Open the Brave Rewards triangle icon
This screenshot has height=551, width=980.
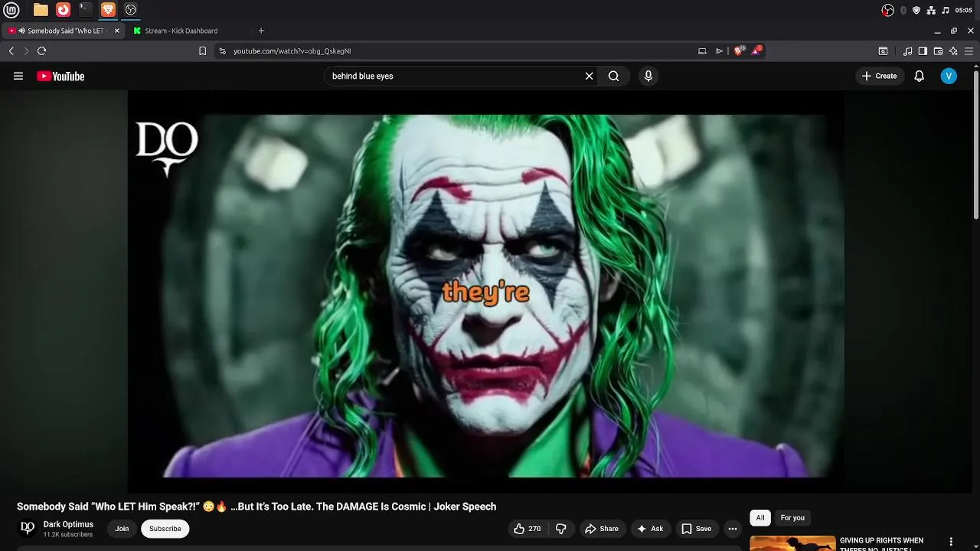pos(757,51)
